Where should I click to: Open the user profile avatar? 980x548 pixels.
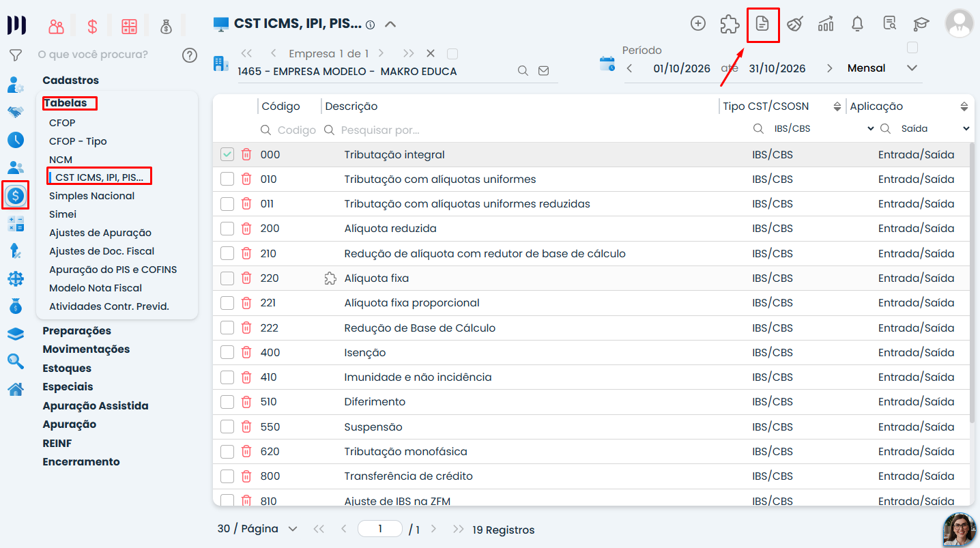coord(959,24)
